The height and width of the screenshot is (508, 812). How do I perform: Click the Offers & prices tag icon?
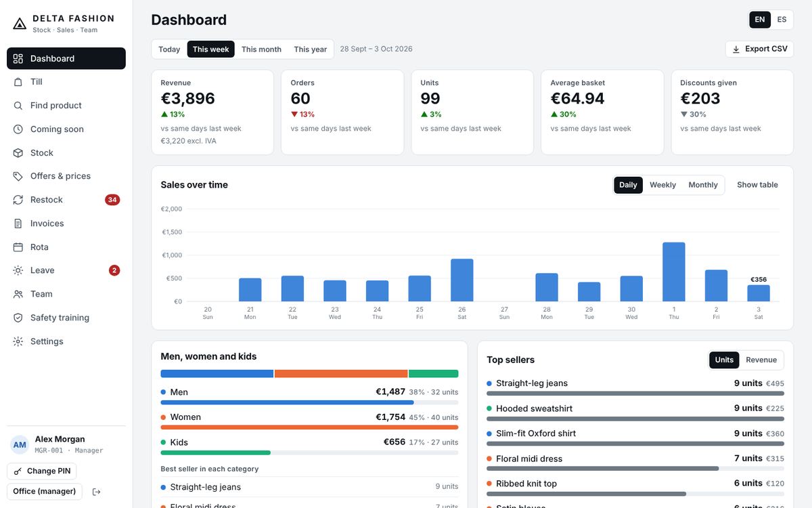tap(18, 176)
